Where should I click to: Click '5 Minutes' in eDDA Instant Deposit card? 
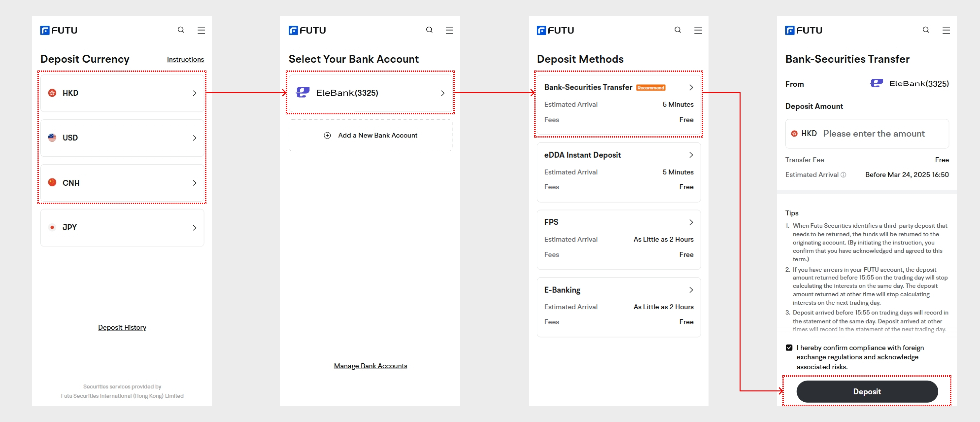click(x=678, y=172)
